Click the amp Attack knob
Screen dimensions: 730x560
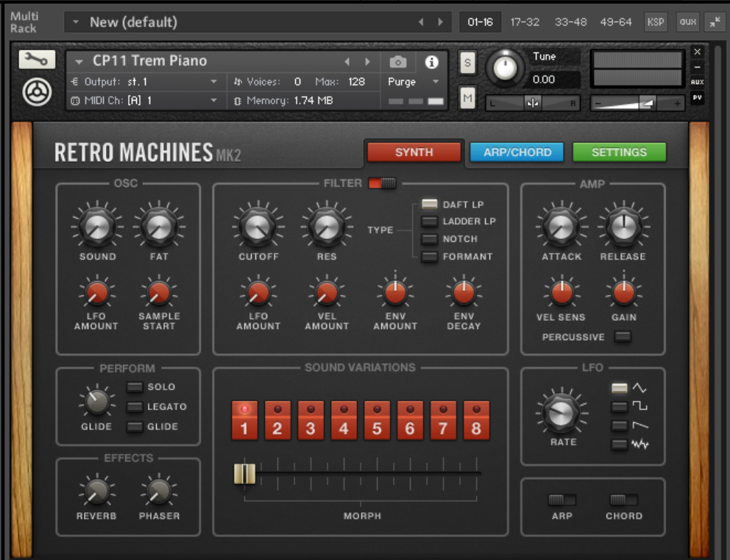[x=561, y=226]
